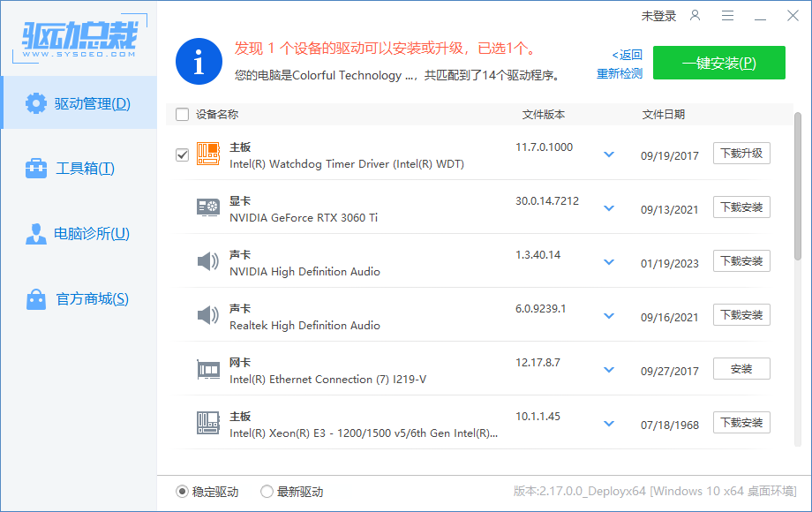Click 安装 for Ethernet Connection I219-V
This screenshot has width=812, height=512.
pos(741,369)
